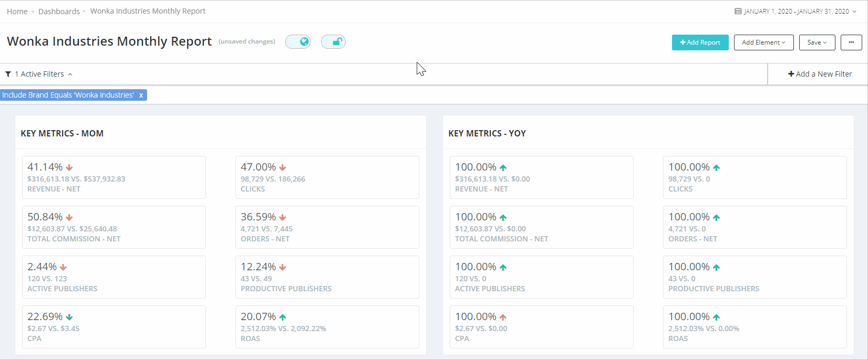Click the green up arrow next to 20.07%
The width and height of the screenshot is (868, 360).
pyautogui.click(x=283, y=317)
